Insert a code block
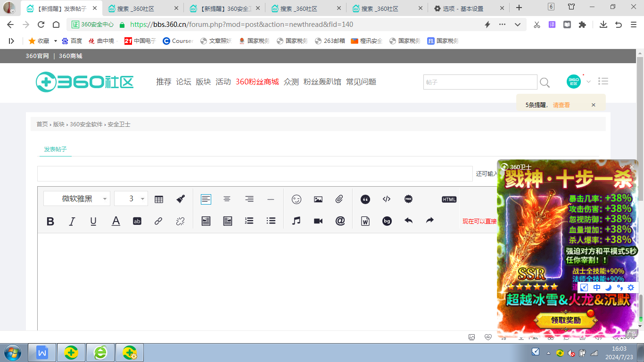The height and width of the screenshot is (362, 644). click(x=387, y=199)
